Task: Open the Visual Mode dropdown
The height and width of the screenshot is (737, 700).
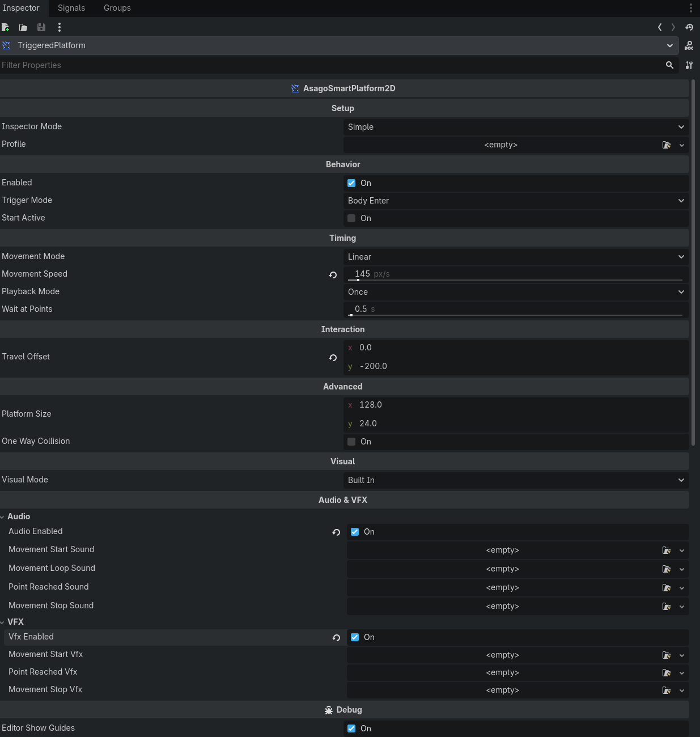Action: pos(516,480)
